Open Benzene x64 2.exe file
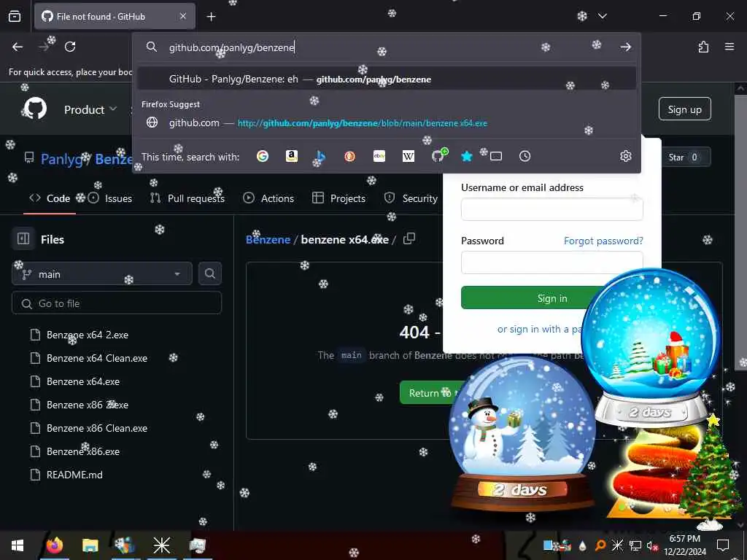 pos(88,335)
